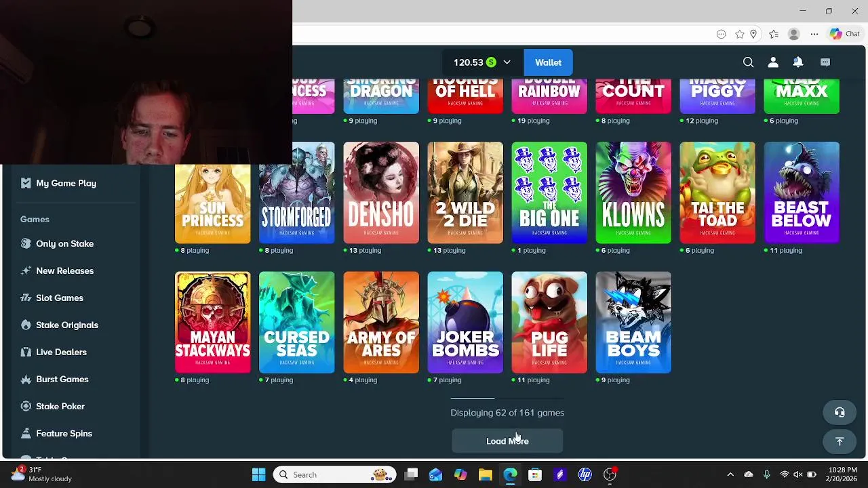Click the browser profile avatar

pos(793,34)
